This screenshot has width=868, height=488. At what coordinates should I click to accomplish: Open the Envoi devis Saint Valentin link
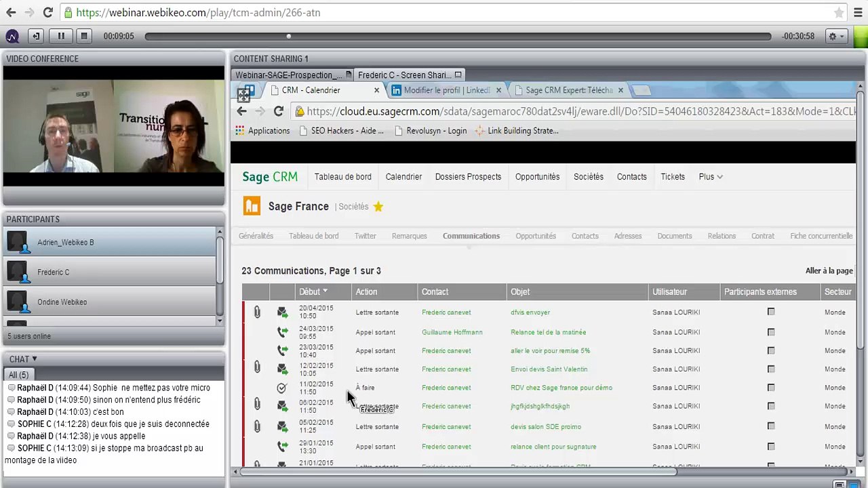pos(549,369)
